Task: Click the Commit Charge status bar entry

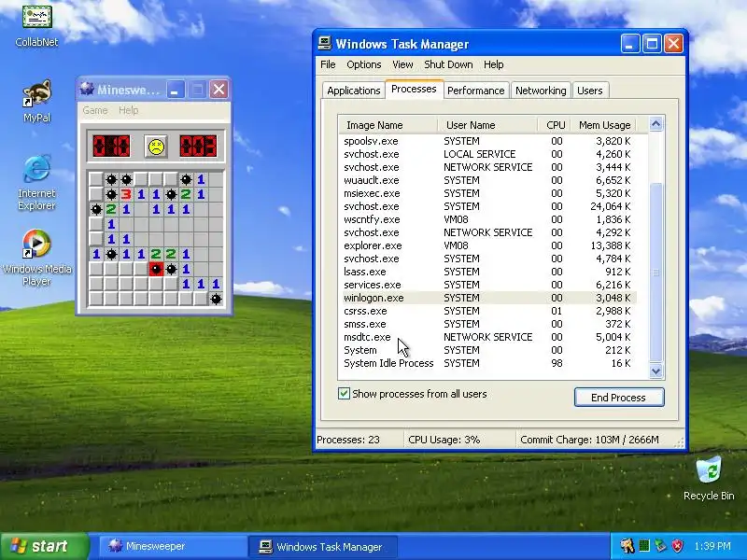Action: [x=589, y=440]
